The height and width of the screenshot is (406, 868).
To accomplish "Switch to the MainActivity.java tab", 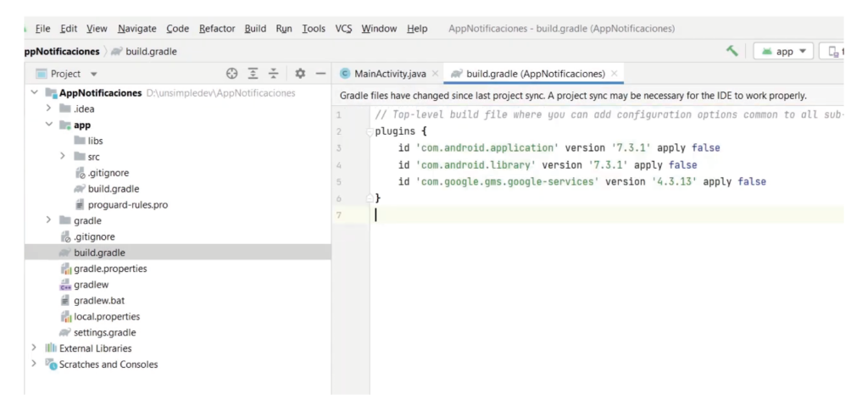I will (387, 74).
